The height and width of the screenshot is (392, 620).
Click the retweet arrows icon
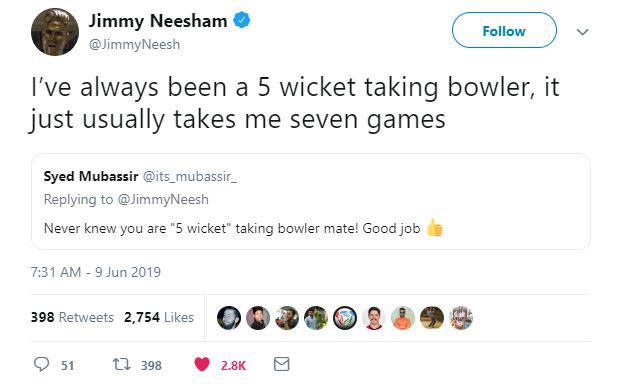[x=121, y=364]
